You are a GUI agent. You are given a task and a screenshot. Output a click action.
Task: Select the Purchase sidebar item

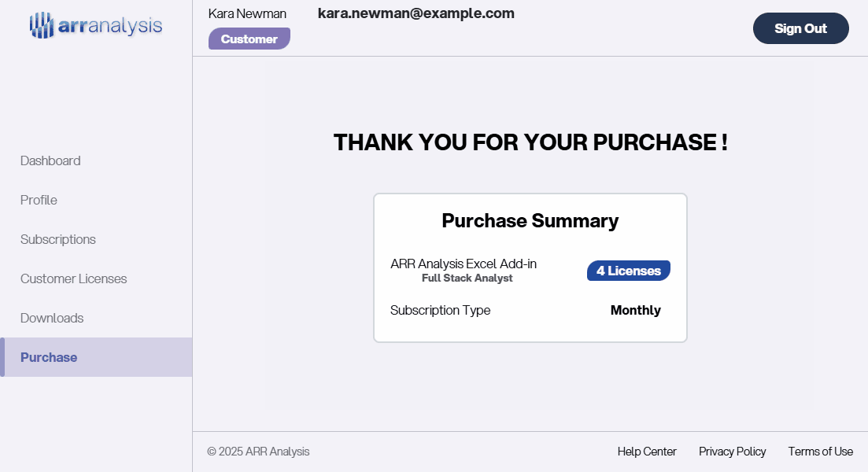click(49, 357)
